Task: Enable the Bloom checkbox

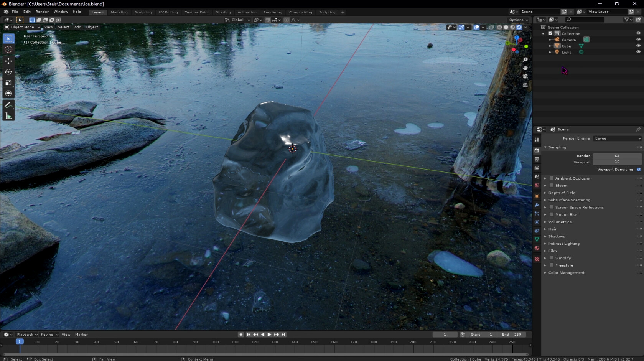Action: (551, 185)
